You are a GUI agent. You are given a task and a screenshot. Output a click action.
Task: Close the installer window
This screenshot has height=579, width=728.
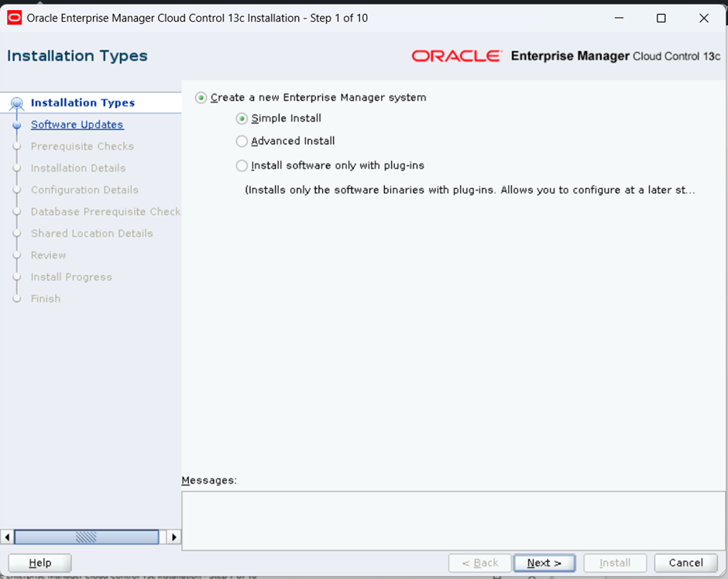tap(703, 18)
